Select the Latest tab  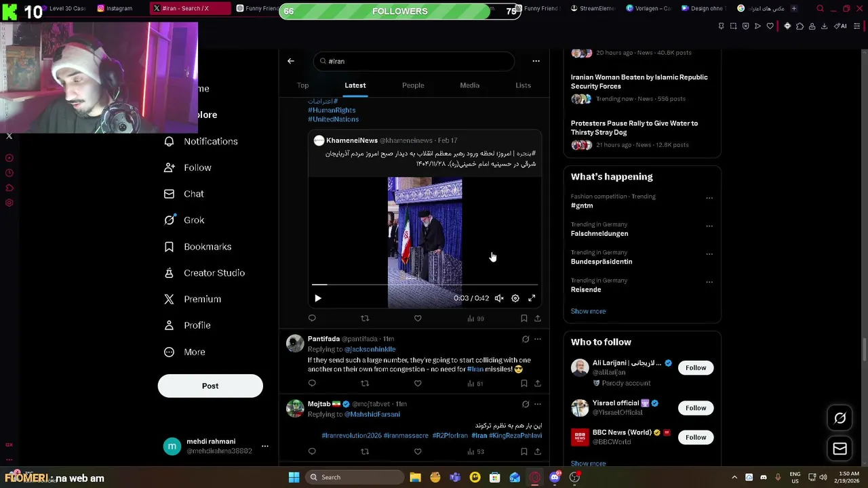pos(355,85)
